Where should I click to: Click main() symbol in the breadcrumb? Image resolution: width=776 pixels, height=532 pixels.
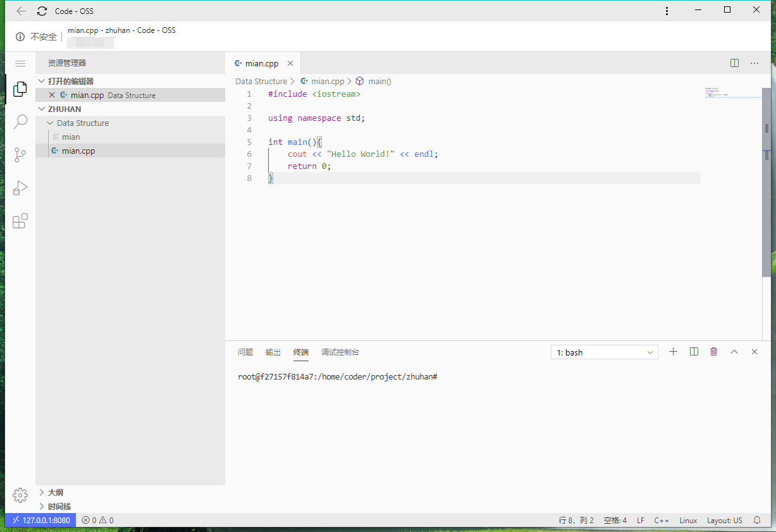380,81
